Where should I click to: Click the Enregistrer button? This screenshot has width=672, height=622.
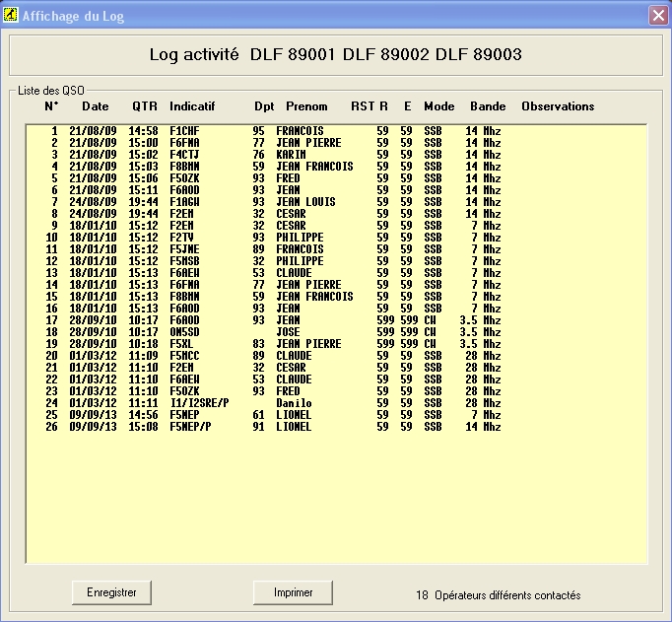click(111, 592)
